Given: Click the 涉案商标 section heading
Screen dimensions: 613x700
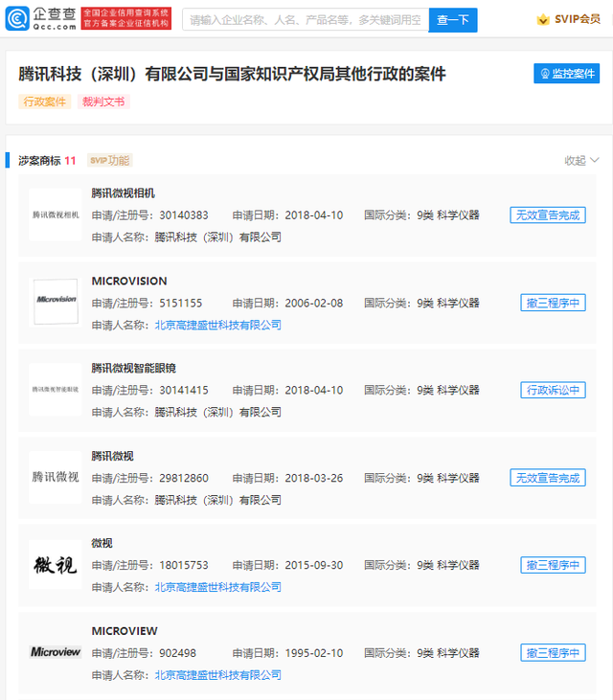Looking at the screenshot, I should 39,161.
